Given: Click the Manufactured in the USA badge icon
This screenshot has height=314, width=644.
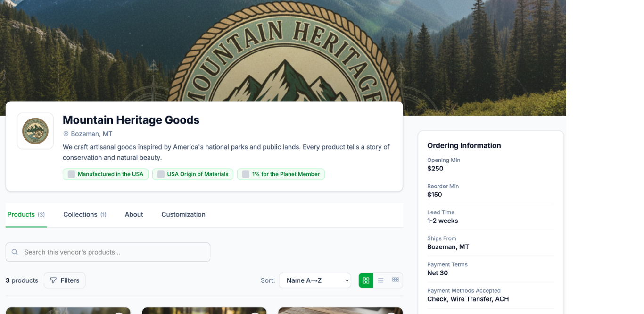Looking at the screenshot, I should click(x=71, y=174).
